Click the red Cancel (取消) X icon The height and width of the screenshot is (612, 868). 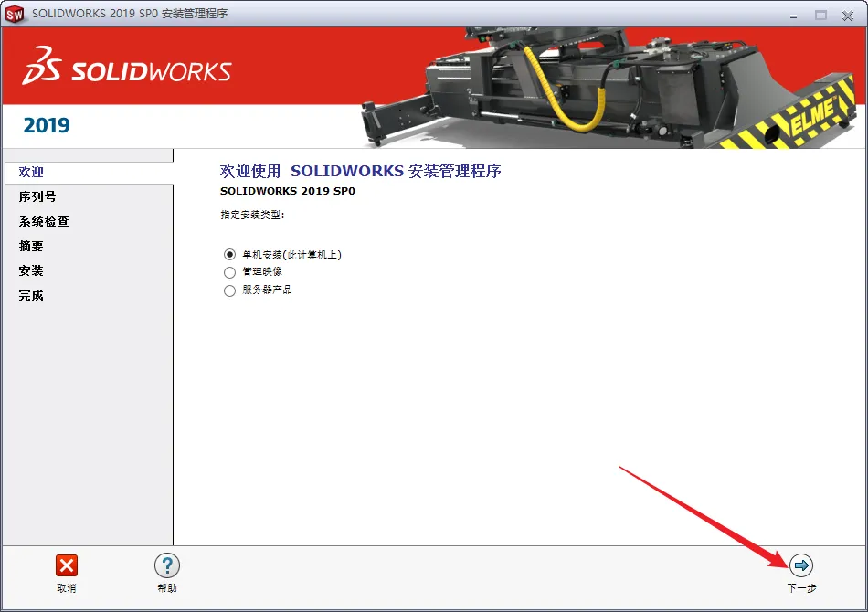(67, 565)
